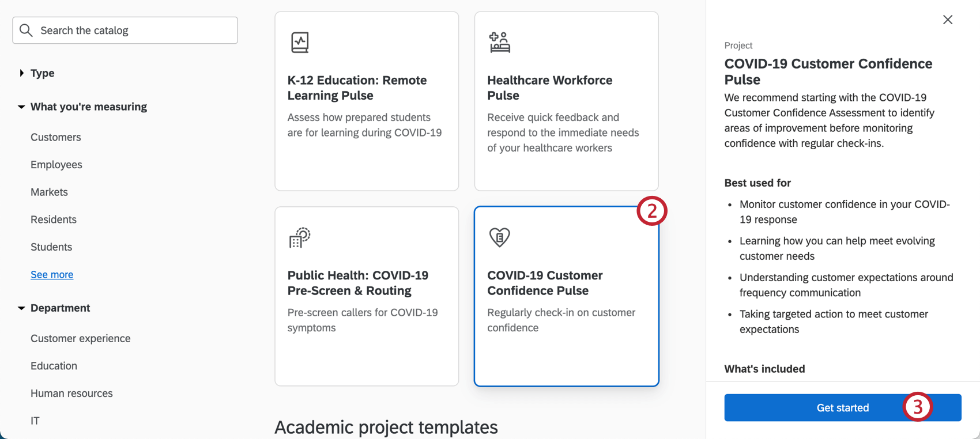Click the Search the catalog field
980x439 pixels.
click(125, 30)
